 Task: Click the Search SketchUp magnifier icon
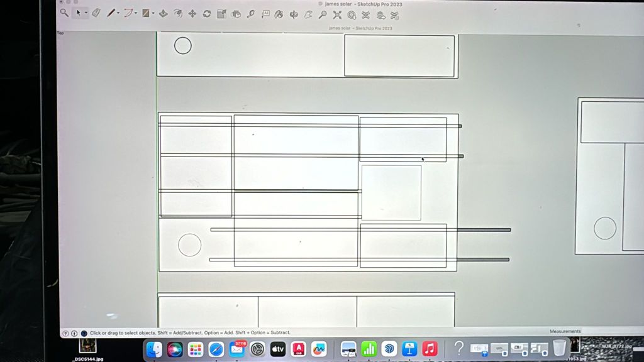[x=64, y=13]
